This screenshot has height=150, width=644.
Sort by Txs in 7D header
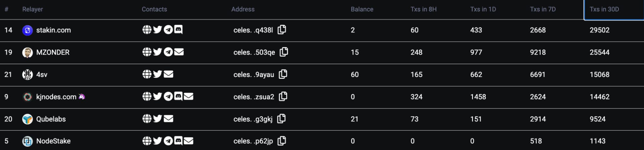click(543, 9)
